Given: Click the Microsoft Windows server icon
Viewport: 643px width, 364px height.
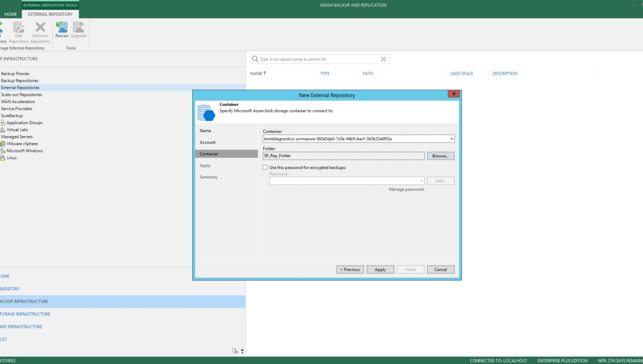Looking at the screenshot, I should pos(3,150).
